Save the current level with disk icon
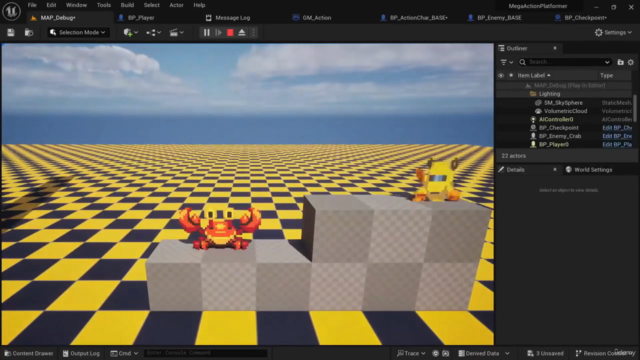 coord(11,32)
